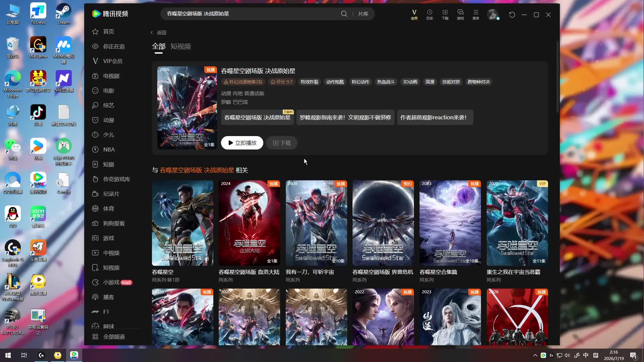Click the Tencent Video logo

click(110, 14)
